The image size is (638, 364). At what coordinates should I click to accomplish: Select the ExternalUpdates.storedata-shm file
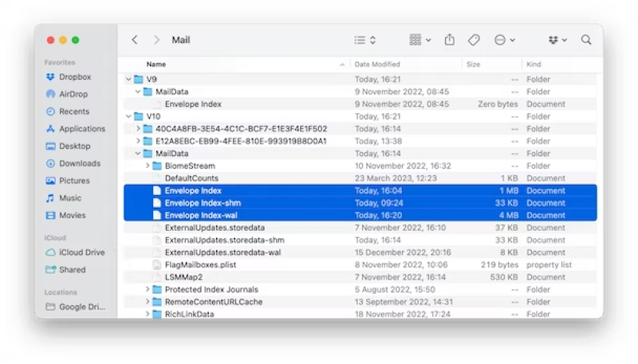[x=360, y=240]
